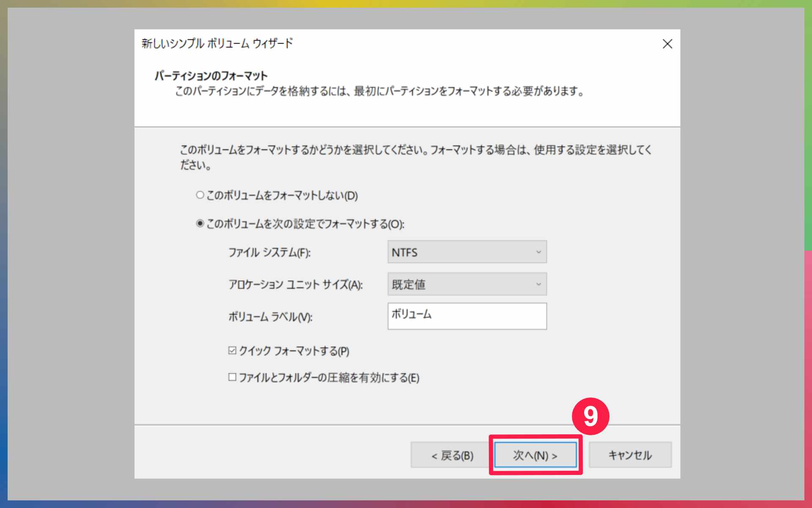The height and width of the screenshot is (508, 812).
Task: Click the wizard window title text
Action: pyautogui.click(x=217, y=44)
